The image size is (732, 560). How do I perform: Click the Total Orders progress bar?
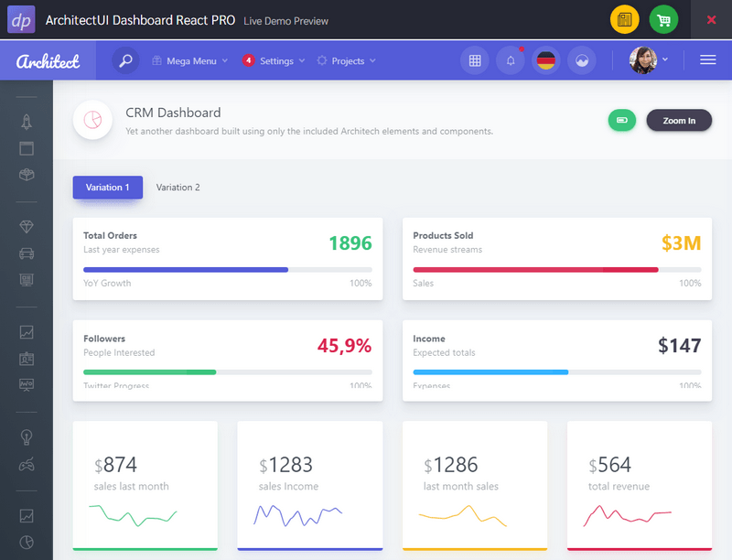[227, 269]
